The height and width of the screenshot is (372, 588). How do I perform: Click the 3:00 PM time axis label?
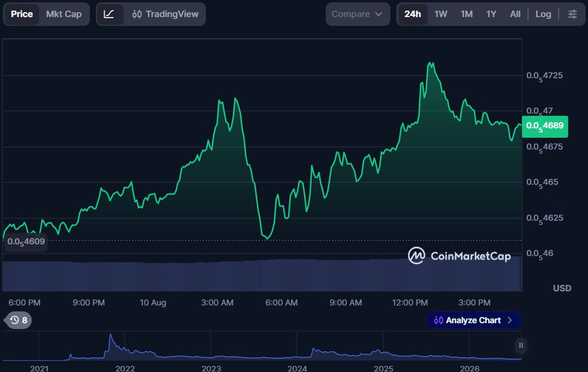point(475,303)
